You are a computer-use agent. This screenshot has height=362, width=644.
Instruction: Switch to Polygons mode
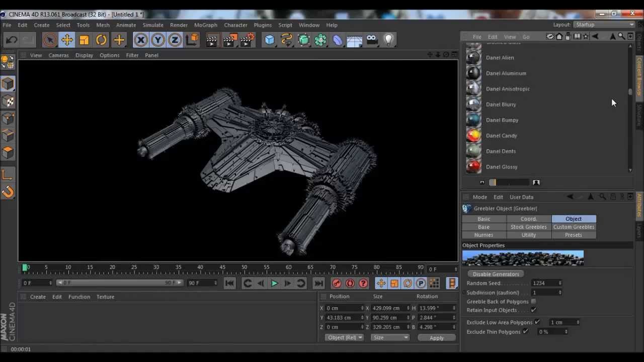[x=8, y=152]
